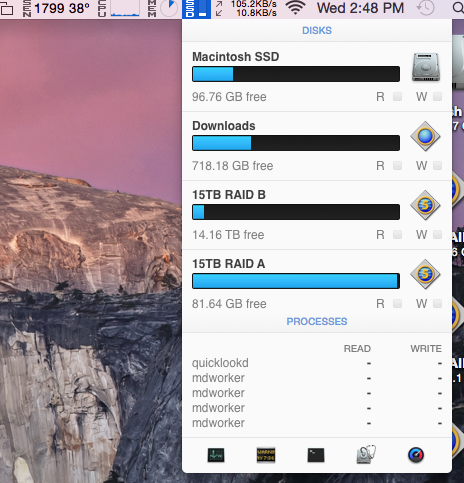Click 15TB RAID A read activity indicator

point(397,304)
